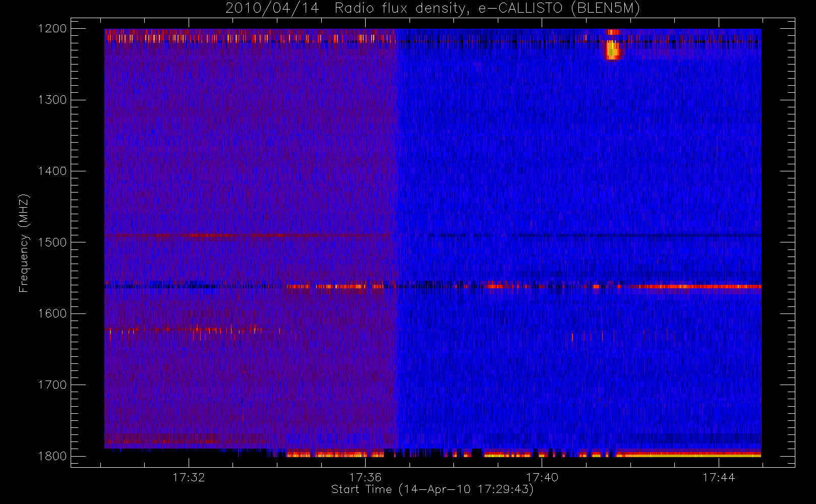Click the 1500 frequency tick label
The width and height of the screenshot is (816, 504).
[x=52, y=242]
